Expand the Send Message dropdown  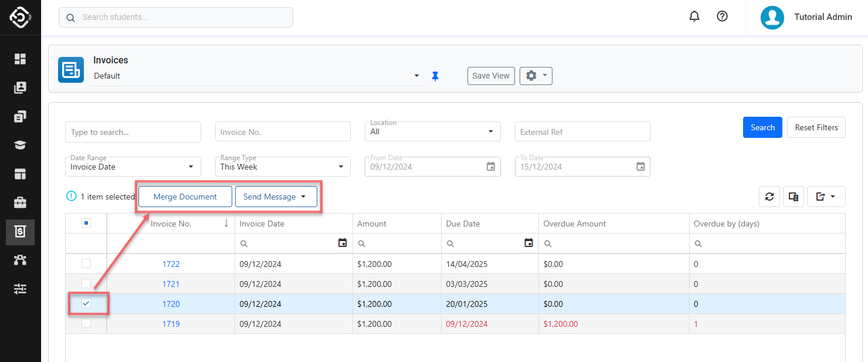tap(276, 197)
